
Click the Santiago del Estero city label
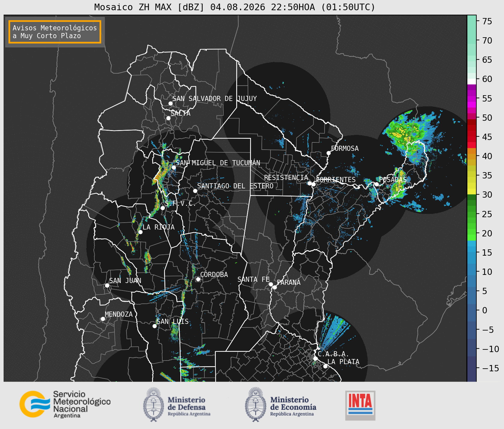(235, 186)
